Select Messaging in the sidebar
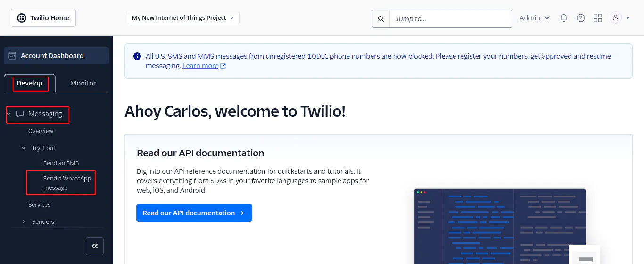 [x=45, y=114]
